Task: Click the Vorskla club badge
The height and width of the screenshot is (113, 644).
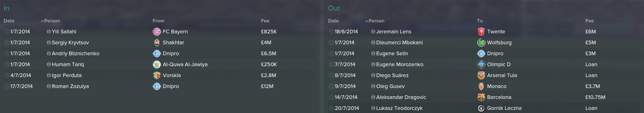Action: point(157,75)
